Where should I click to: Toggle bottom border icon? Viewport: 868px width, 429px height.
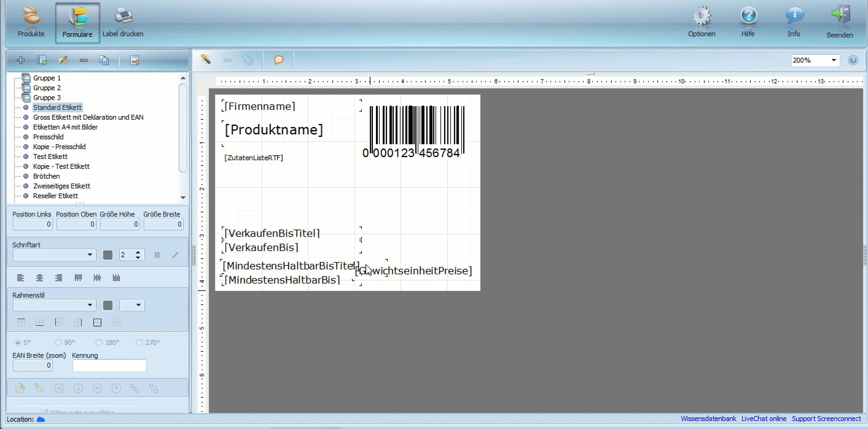[40, 322]
